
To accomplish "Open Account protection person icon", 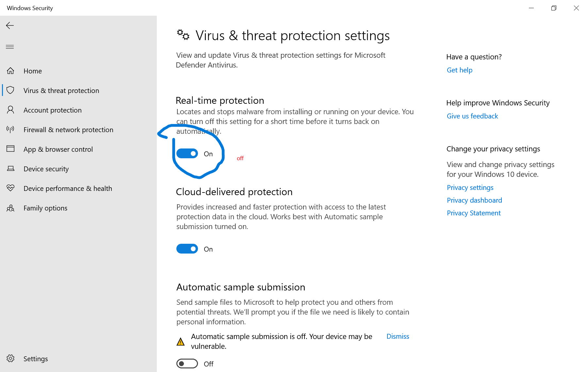I will click(x=10, y=110).
